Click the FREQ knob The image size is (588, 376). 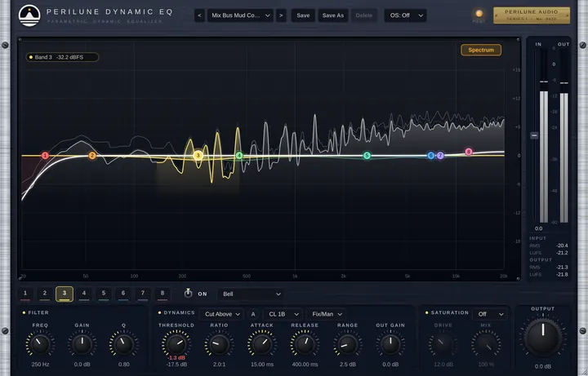click(40, 344)
